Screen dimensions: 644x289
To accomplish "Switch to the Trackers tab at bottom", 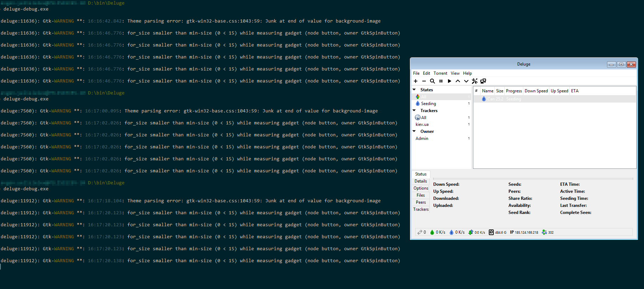I will [x=421, y=209].
